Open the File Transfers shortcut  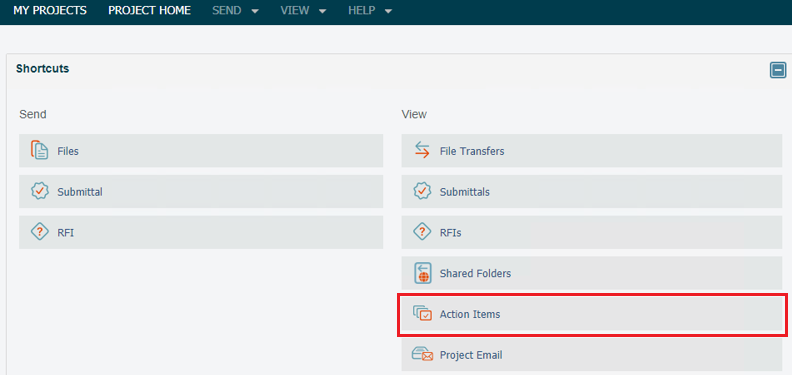(x=592, y=151)
